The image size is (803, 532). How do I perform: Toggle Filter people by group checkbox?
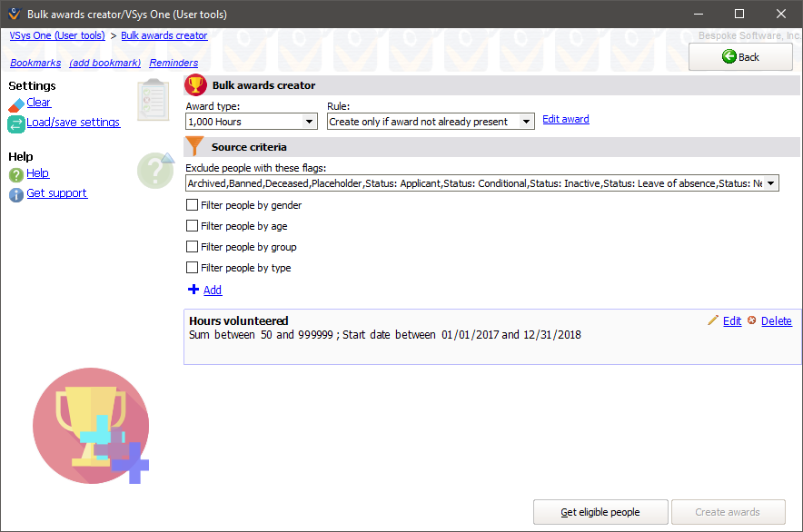192,247
